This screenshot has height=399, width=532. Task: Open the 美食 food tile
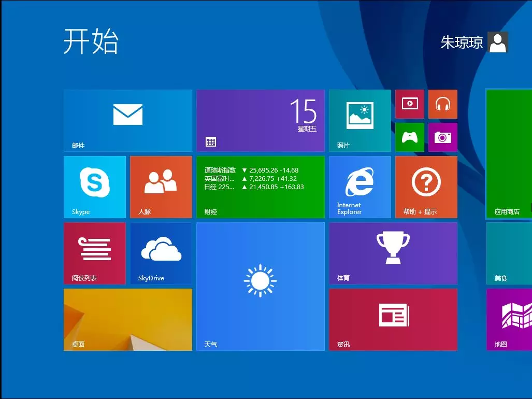click(509, 253)
